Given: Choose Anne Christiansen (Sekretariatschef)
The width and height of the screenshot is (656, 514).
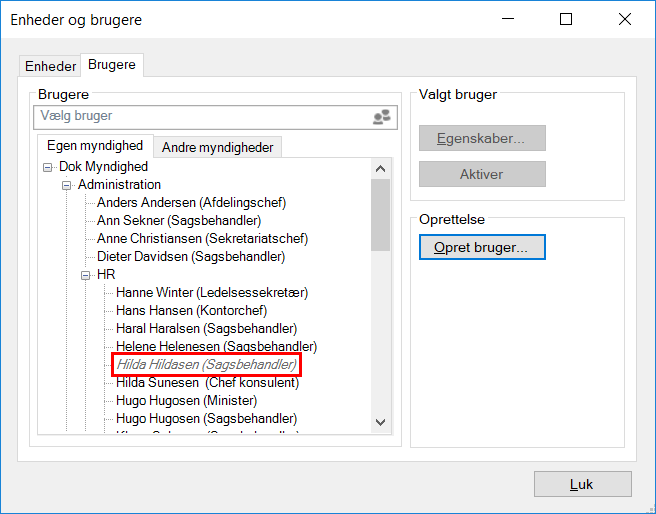Looking at the screenshot, I should (202, 238).
